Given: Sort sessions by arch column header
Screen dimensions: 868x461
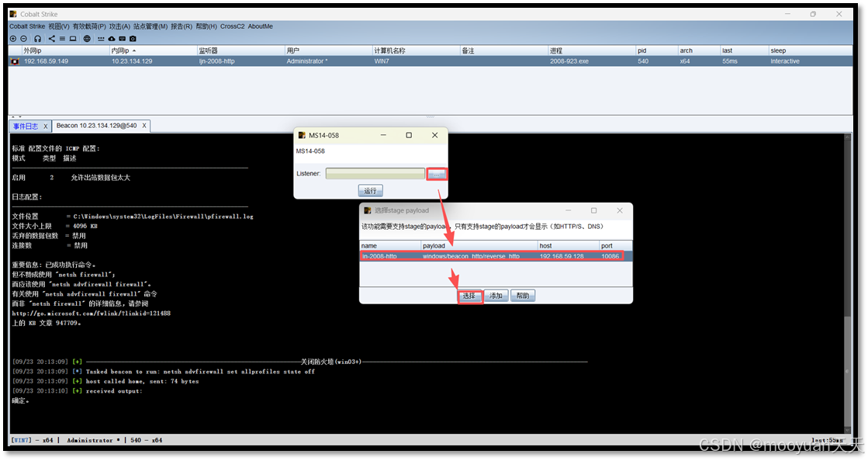Looking at the screenshot, I should pos(699,50).
